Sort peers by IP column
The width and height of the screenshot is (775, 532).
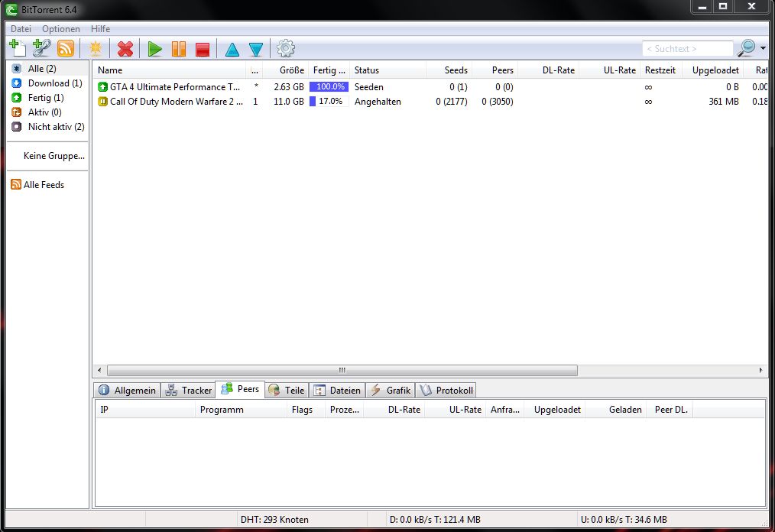(x=144, y=410)
